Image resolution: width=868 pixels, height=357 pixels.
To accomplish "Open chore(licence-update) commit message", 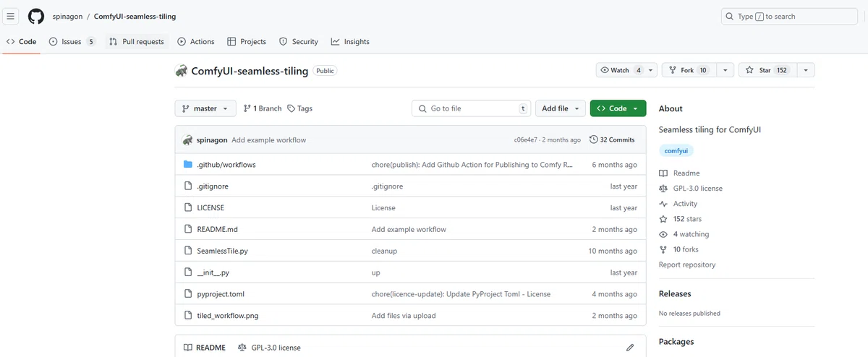I will (x=461, y=294).
